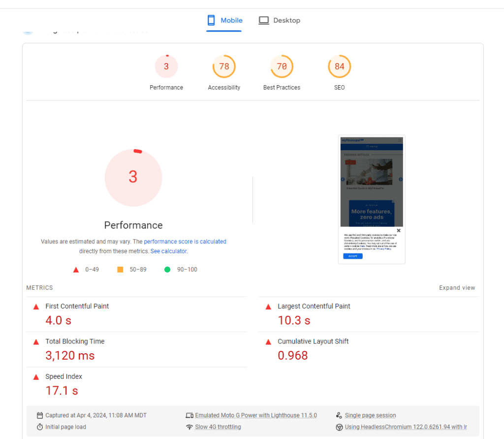Open the mobile page screenshot thumbnail
The width and height of the screenshot is (504, 439).
(372, 200)
